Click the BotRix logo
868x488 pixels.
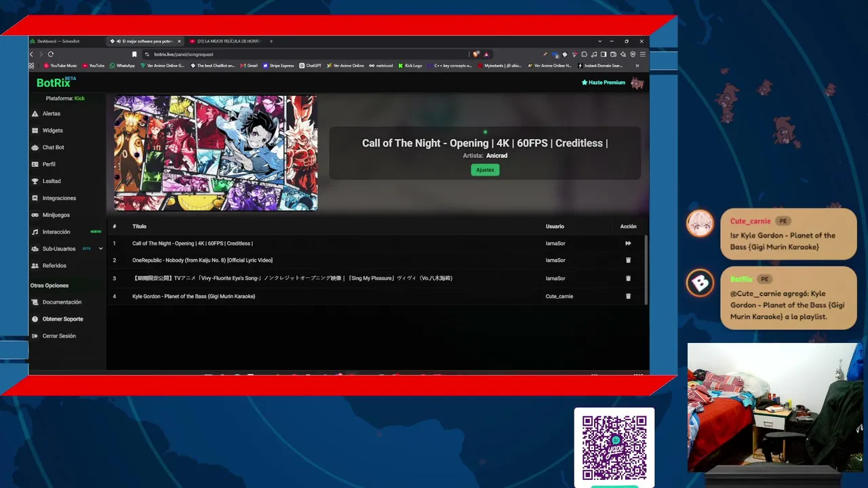click(56, 83)
